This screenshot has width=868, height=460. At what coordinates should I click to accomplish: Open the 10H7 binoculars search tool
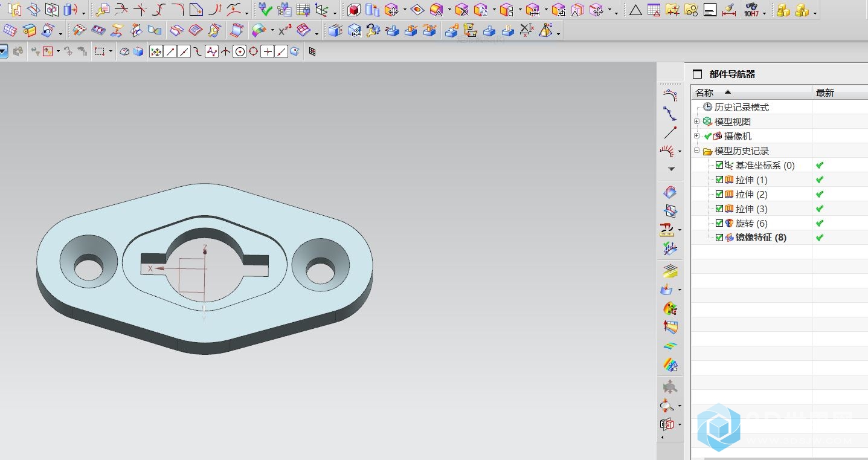[751, 10]
